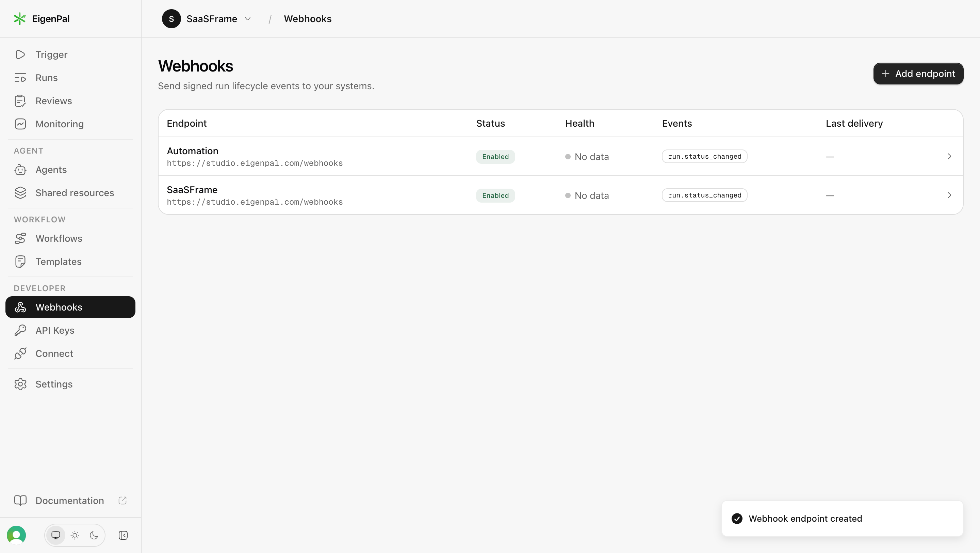This screenshot has width=980, height=553.
Task: Open SaaSFrame endpoint row chevron
Action: tap(949, 195)
